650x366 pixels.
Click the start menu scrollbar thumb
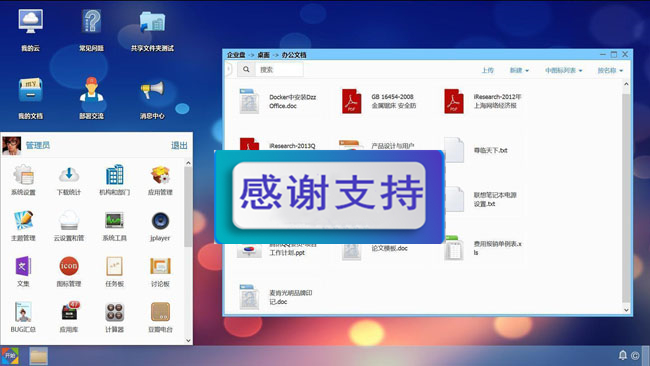[188, 206]
